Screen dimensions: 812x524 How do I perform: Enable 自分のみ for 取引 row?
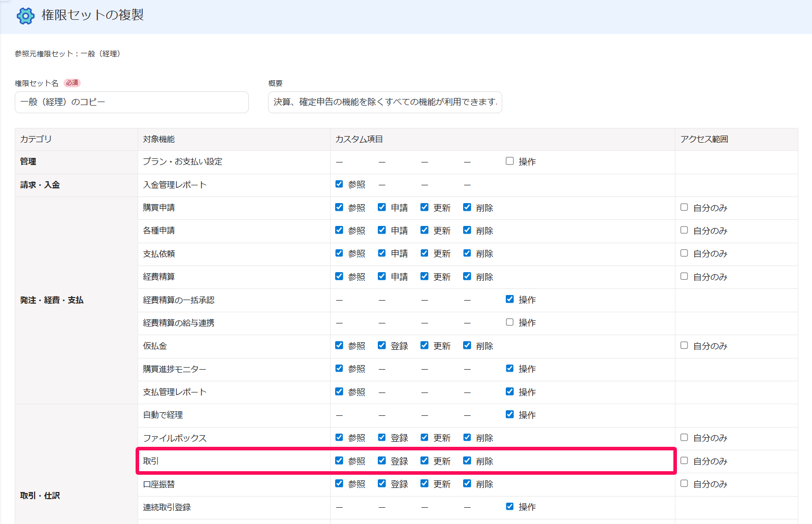point(685,461)
